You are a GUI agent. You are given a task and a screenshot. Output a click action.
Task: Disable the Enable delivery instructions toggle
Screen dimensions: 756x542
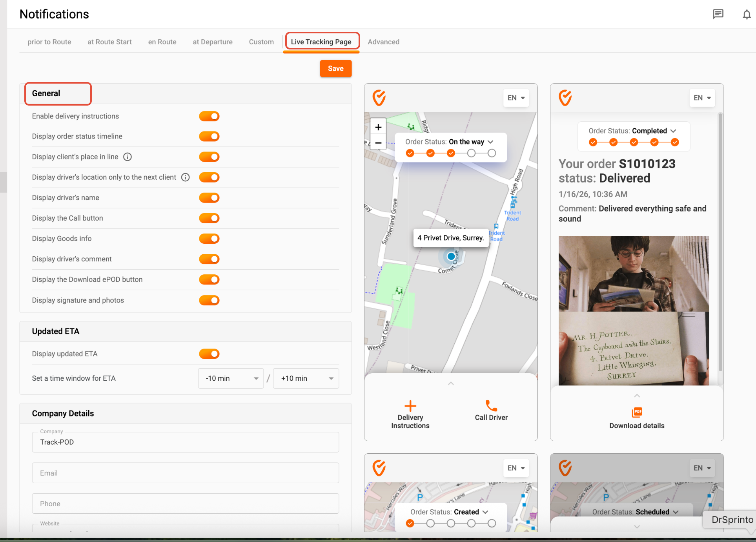point(209,116)
